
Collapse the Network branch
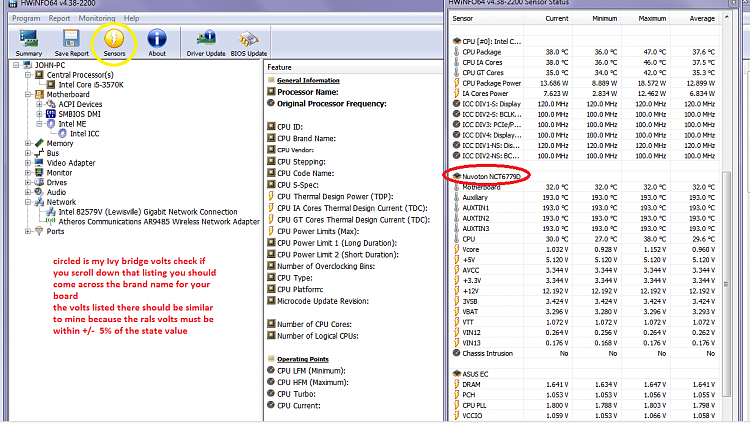tap(28, 202)
